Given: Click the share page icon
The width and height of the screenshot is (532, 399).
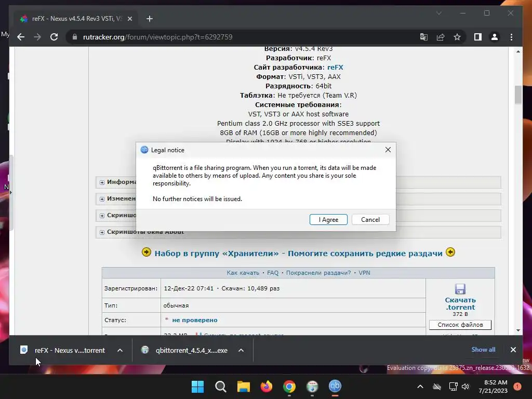Looking at the screenshot, I should click(441, 37).
